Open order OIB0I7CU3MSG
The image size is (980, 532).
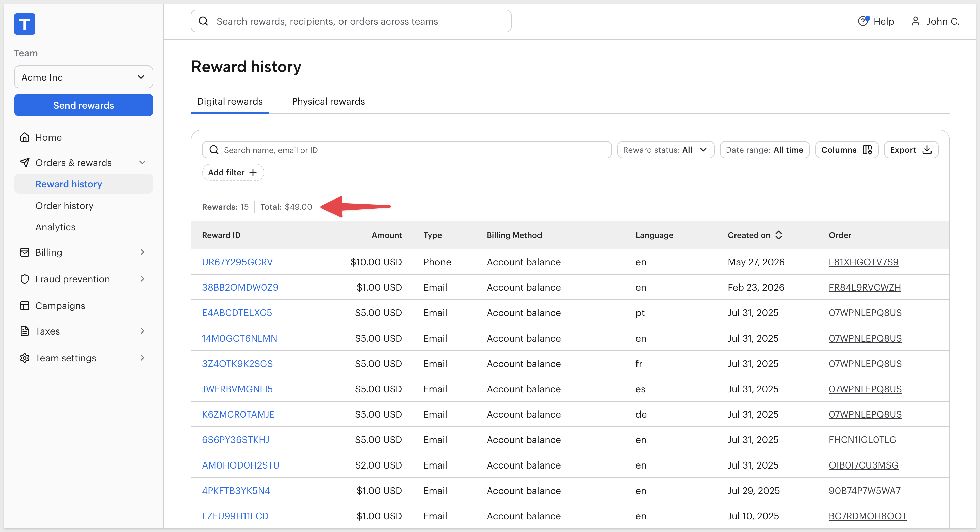[864, 465]
